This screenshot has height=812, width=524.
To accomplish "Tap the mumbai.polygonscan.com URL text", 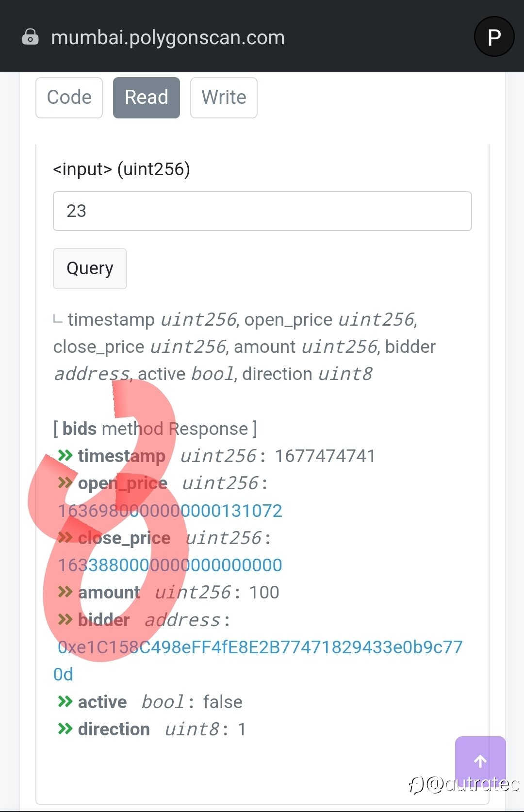I will coord(168,38).
